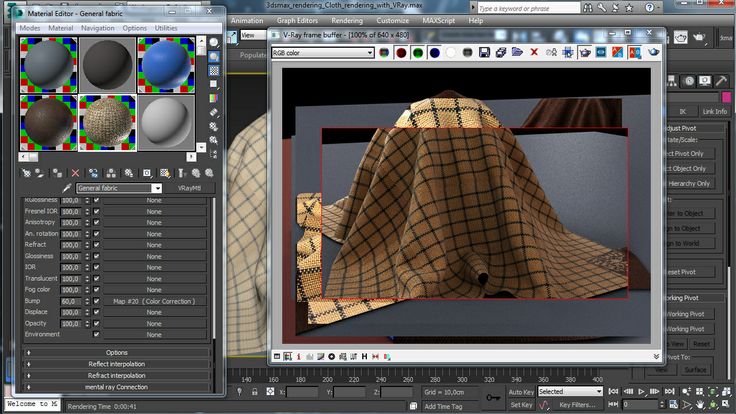Click the red channel button in frame buffer

(x=401, y=52)
